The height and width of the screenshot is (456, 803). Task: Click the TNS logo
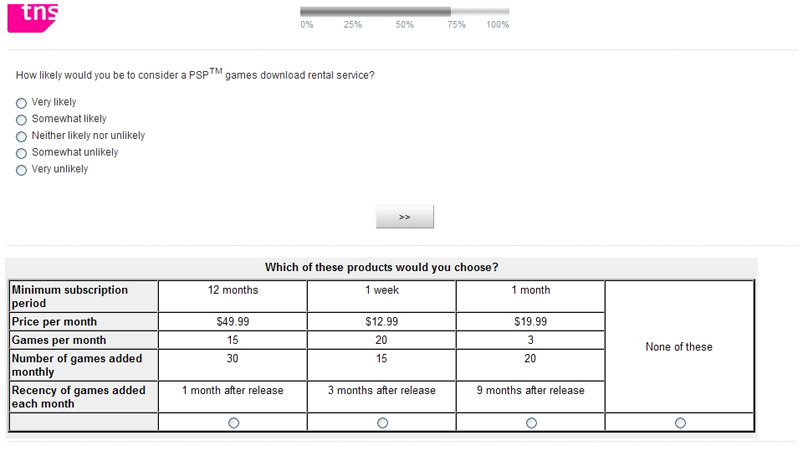[x=30, y=15]
